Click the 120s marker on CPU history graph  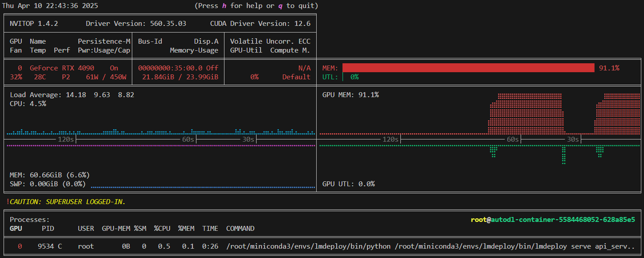click(65, 139)
